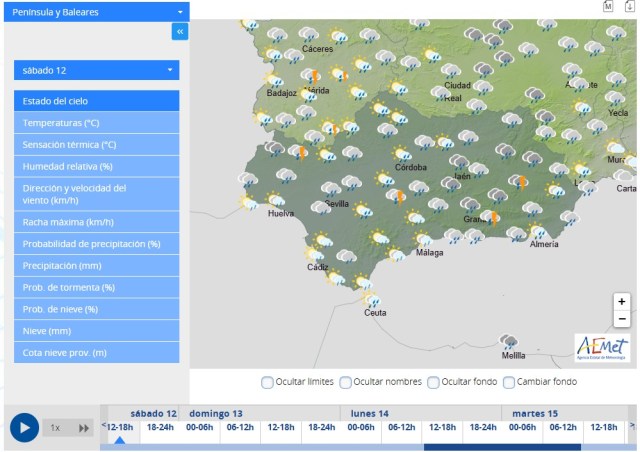Select Humedad relativa (%) option
Image resolution: width=640 pixels, height=452 pixels.
tap(97, 166)
